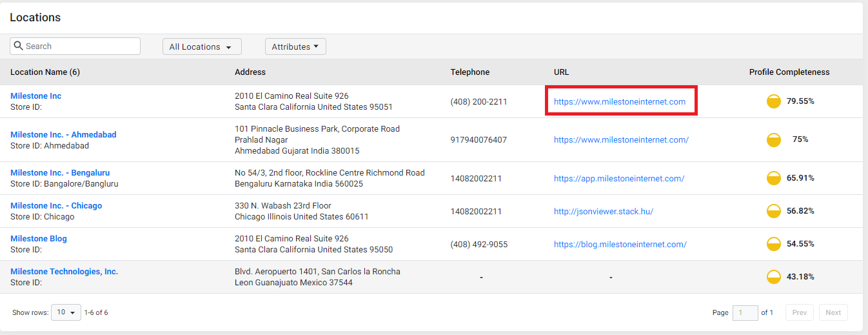Click the 75% completeness circle icon
Screen dimensions: 868x335
774,139
